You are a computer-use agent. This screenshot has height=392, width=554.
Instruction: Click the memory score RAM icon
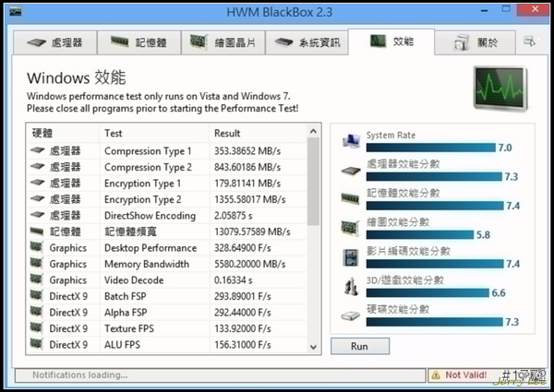[351, 199]
